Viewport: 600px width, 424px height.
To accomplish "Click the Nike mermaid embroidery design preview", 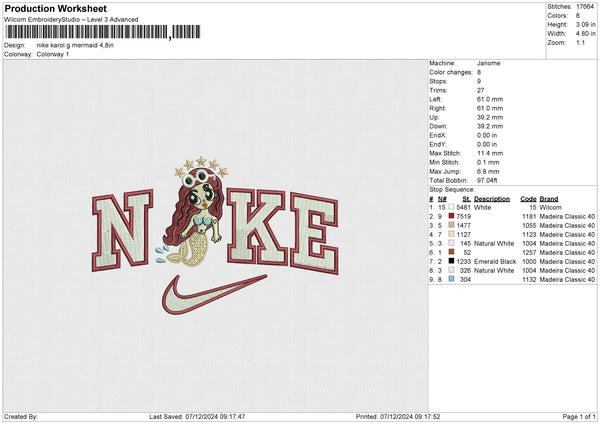I will pos(215,235).
